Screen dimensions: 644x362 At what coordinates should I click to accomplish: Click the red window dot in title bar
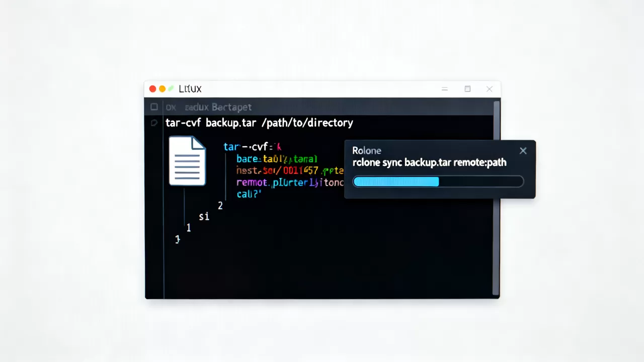pos(153,89)
